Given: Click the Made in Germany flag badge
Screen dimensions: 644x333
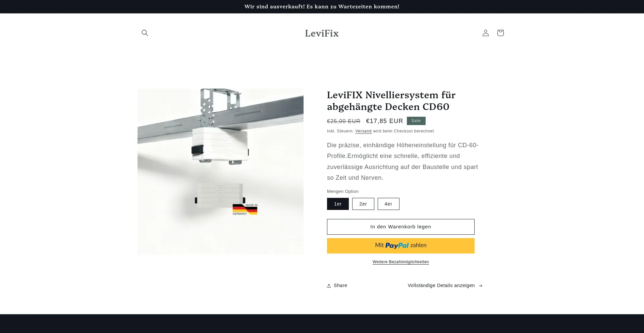Looking at the screenshot, I should coord(245,209).
